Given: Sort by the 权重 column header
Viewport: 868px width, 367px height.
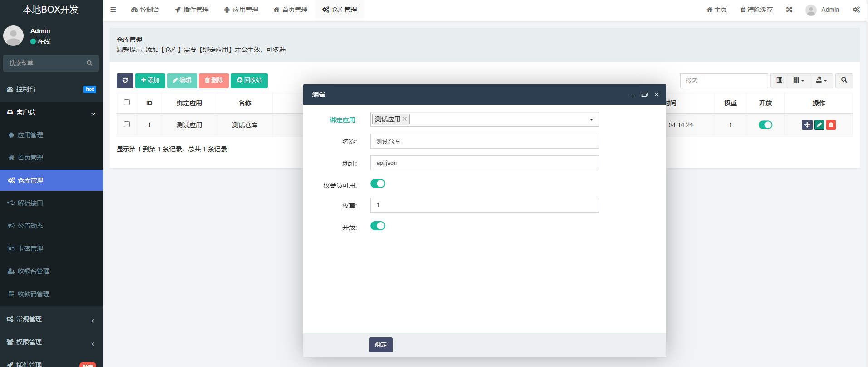Looking at the screenshot, I should click(730, 103).
